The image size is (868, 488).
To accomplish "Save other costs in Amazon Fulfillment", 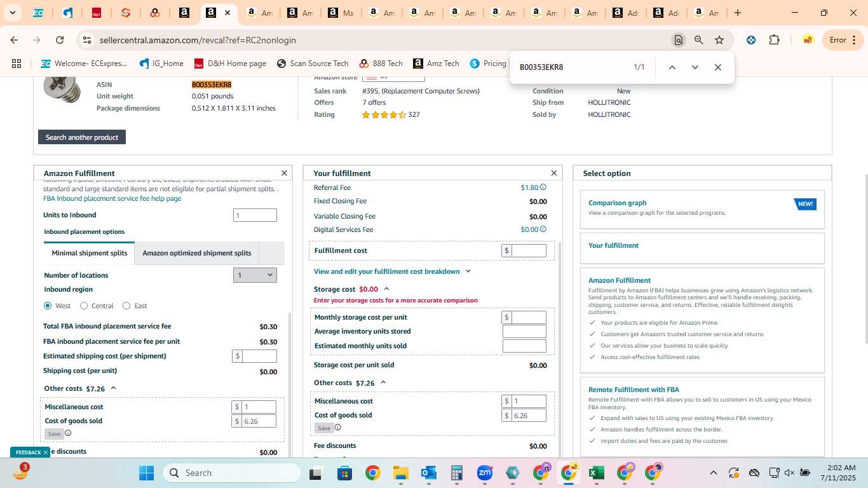I will click(x=54, y=434).
